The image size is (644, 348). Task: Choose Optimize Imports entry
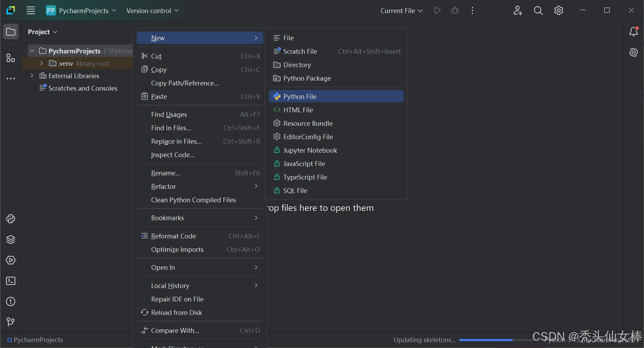(200, 249)
